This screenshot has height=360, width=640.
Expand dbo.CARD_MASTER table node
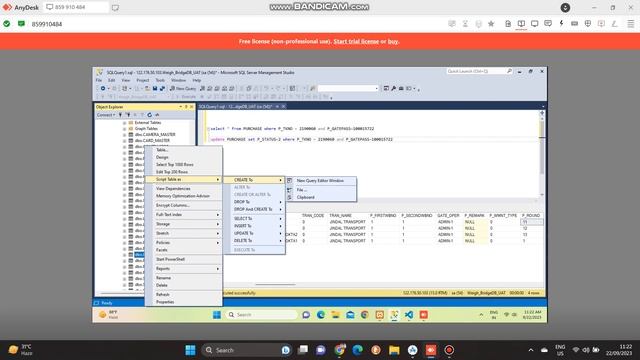pyautogui.click(x=124, y=141)
